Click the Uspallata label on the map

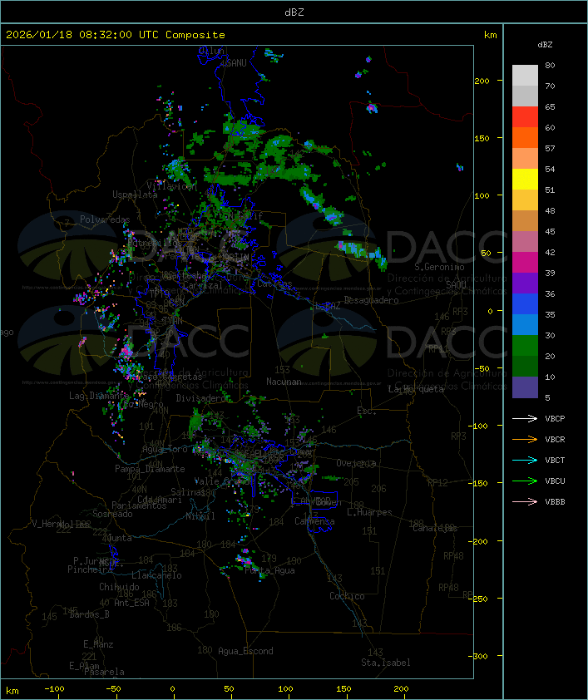point(135,194)
